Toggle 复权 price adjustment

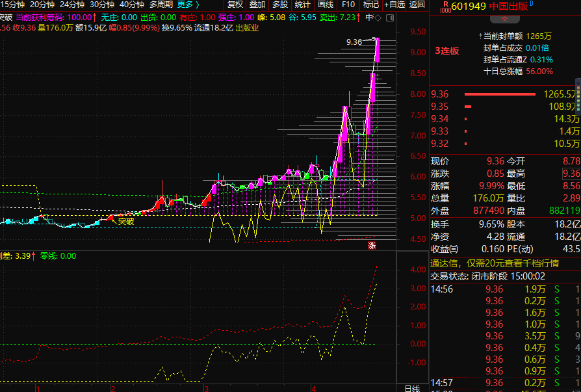[235, 5]
